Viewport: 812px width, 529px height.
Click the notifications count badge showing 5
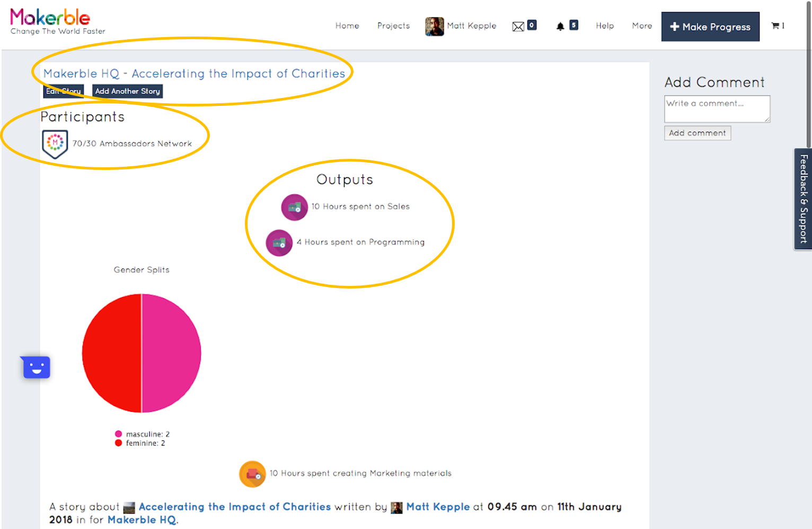(573, 25)
